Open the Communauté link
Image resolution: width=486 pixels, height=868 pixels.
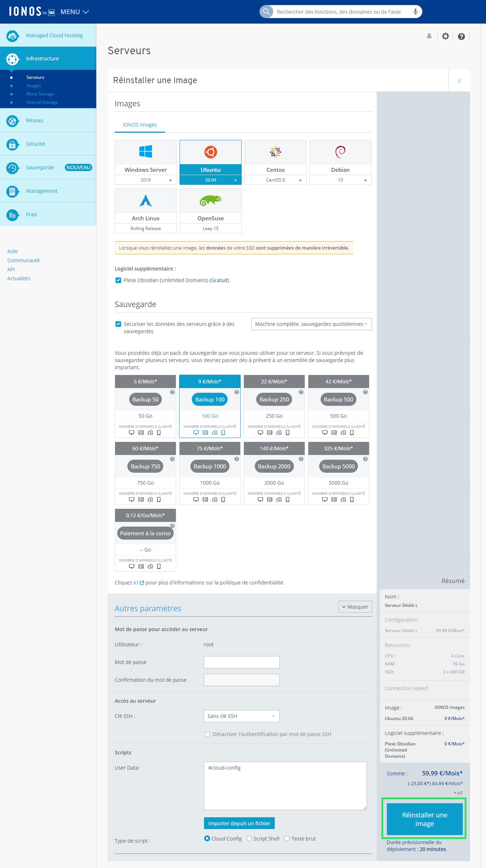click(24, 260)
